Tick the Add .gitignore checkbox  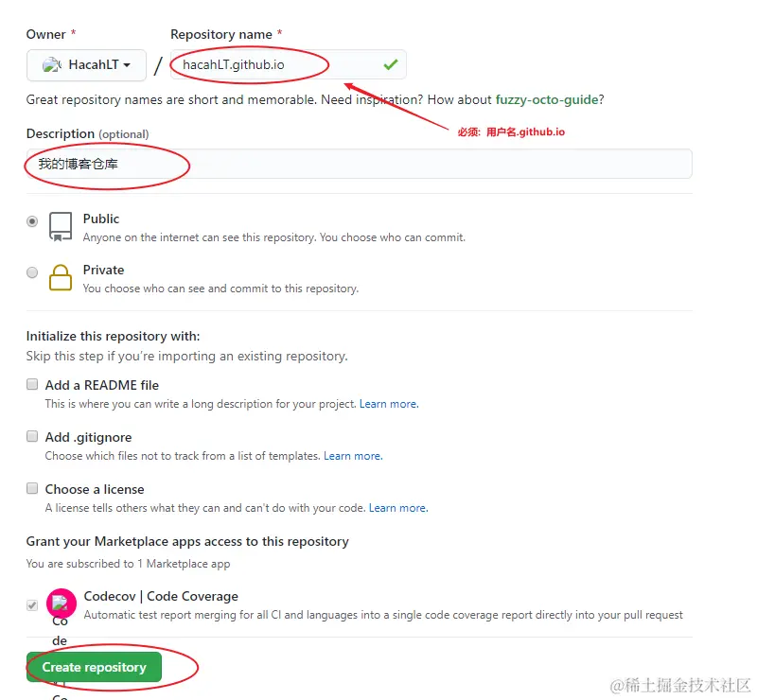pos(32,436)
